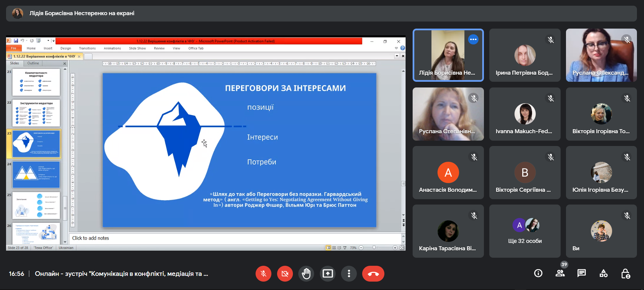Open meeting details info icon
This screenshot has height=290, width=644.
[538, 273]
